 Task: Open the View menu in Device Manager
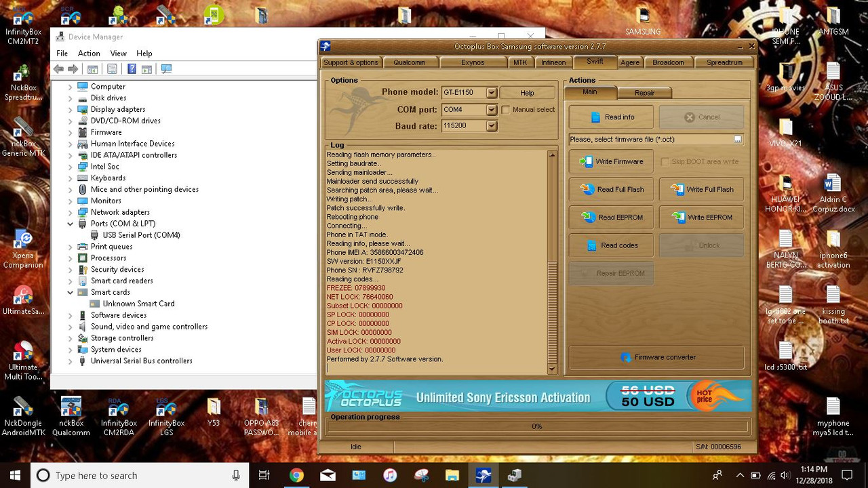[x=118, y=53]
